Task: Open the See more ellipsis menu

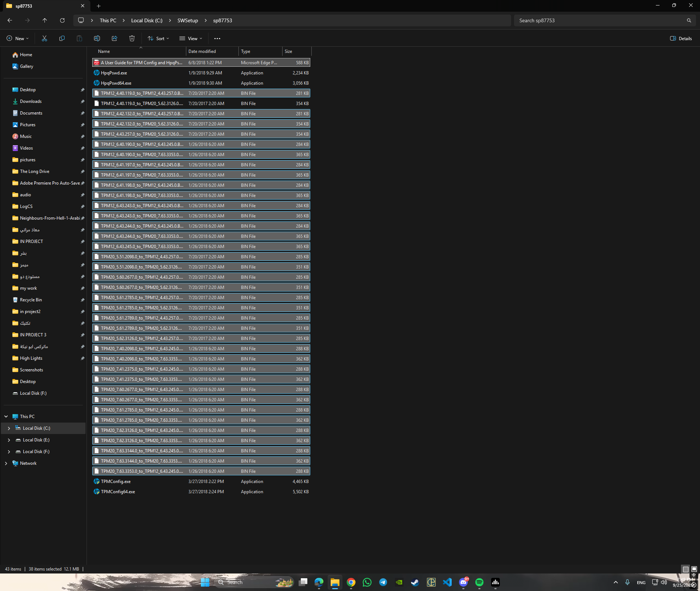Action: pos(217,38)
